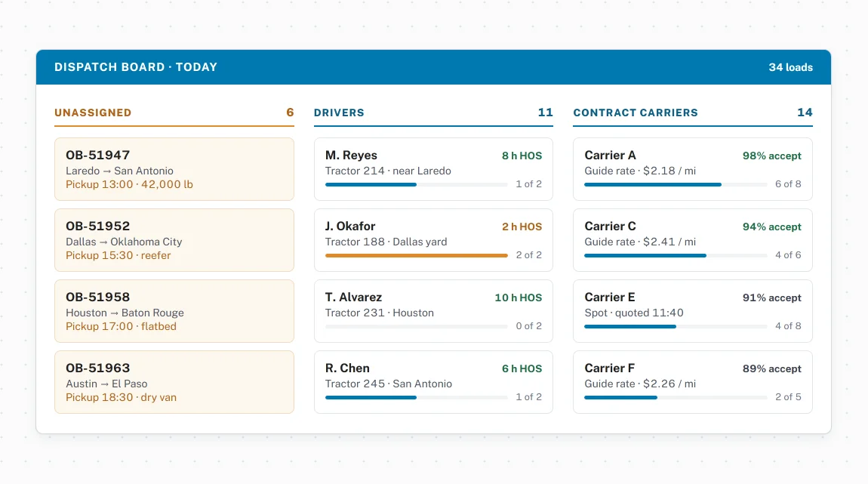Click 98% accept on Carrier A

771,156
